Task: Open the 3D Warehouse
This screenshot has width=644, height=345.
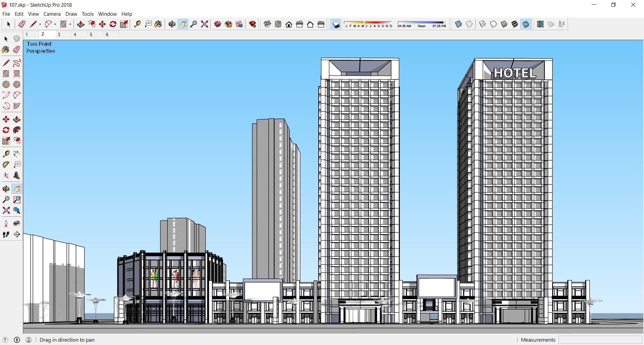Action: click(218, 24)
